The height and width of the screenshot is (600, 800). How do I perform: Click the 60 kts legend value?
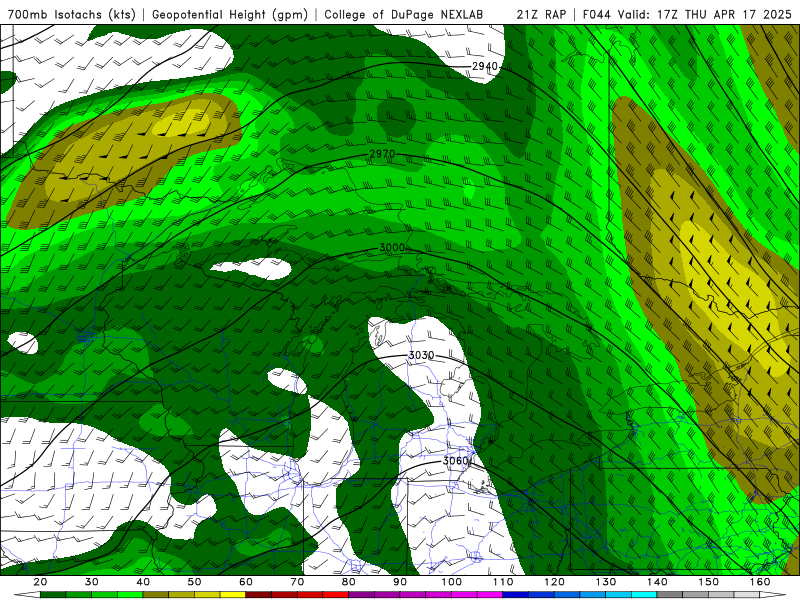[246, 582]
